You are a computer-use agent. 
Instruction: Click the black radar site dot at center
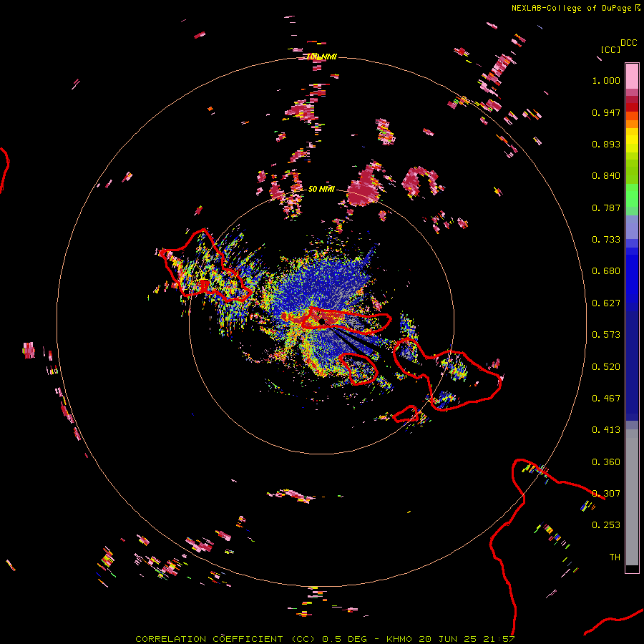point(322,321)
